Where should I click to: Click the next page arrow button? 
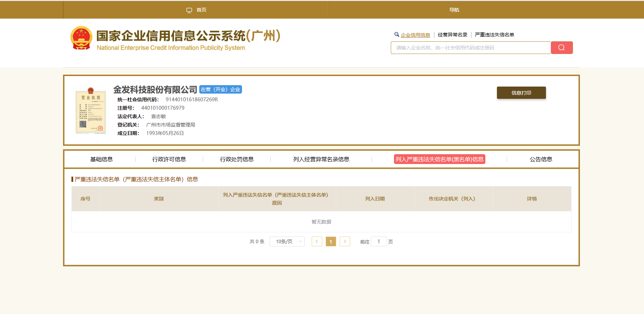345,241
